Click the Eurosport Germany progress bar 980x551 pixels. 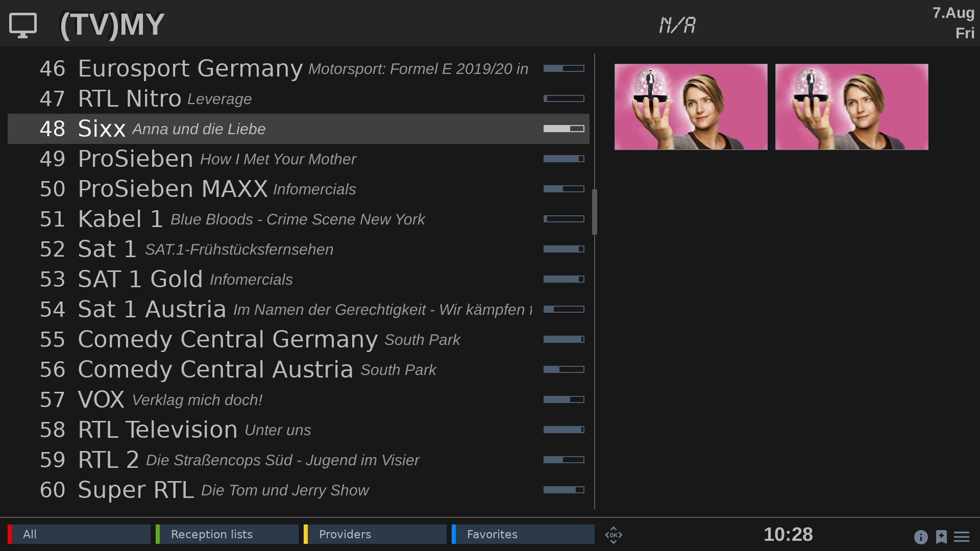[x=564, y=68]
